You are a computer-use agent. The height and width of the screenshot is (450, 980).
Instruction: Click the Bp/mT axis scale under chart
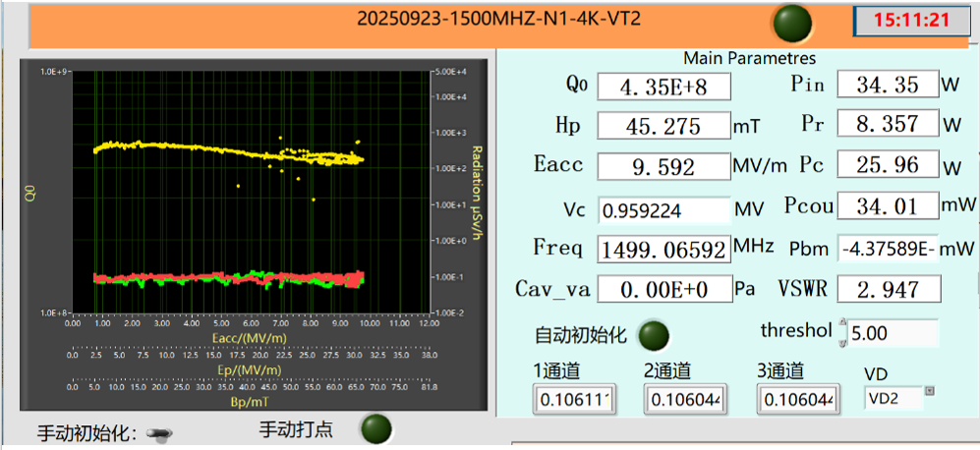point(252,387)
